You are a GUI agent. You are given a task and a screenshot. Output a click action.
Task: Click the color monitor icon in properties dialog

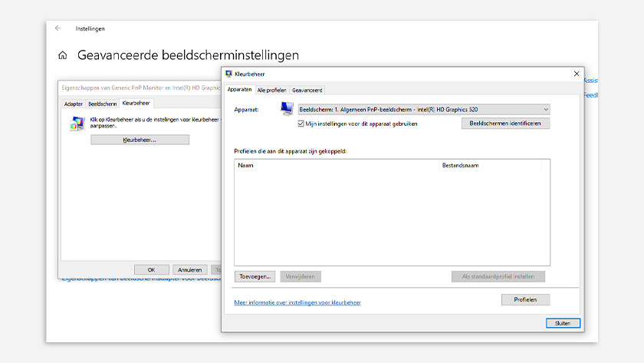pos(77,123)
